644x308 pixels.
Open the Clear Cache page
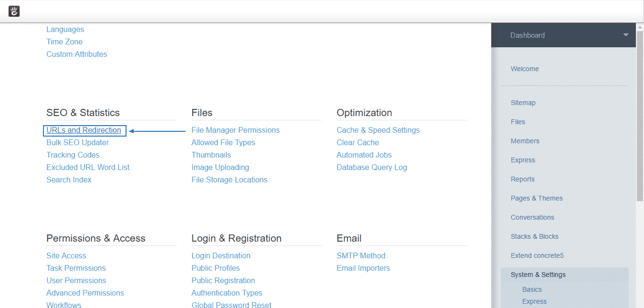coord(358,142)
